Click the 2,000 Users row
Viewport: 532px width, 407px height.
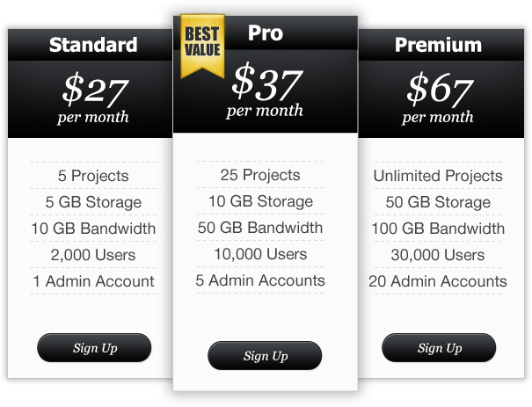pyautogui.click(x=93, y=255)
